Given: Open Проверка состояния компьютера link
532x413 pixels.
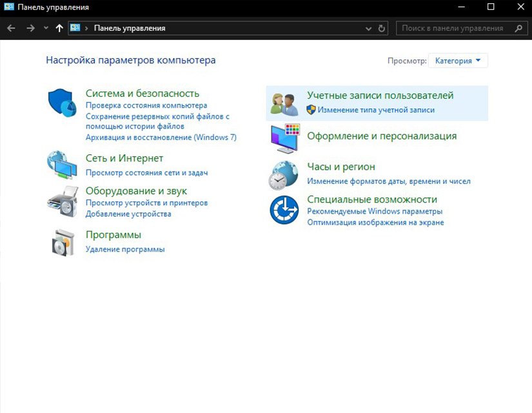Looking at the screenshot, I should tap(146, 105).
